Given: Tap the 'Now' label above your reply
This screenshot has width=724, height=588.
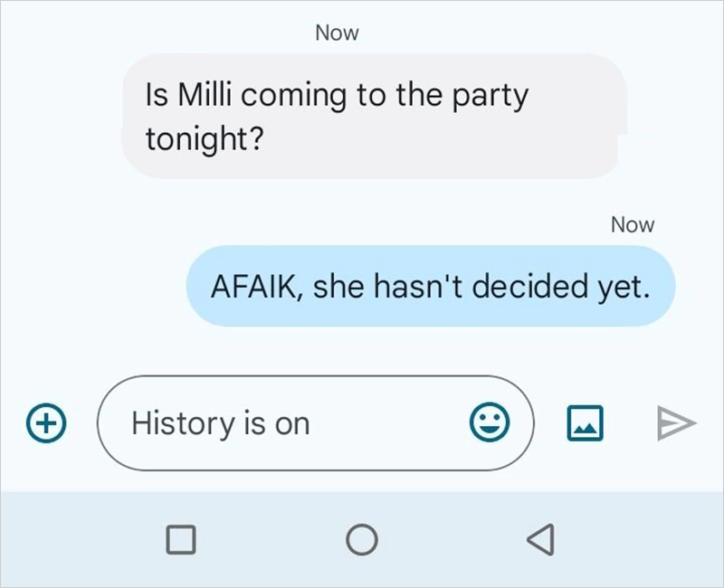Looking at the screenshot, I should point(633,224).
